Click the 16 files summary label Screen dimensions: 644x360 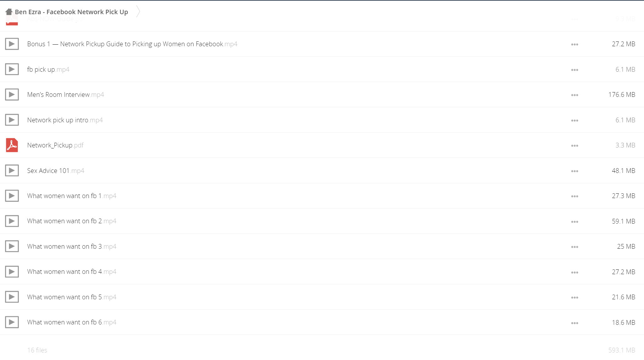coord(37,350)
